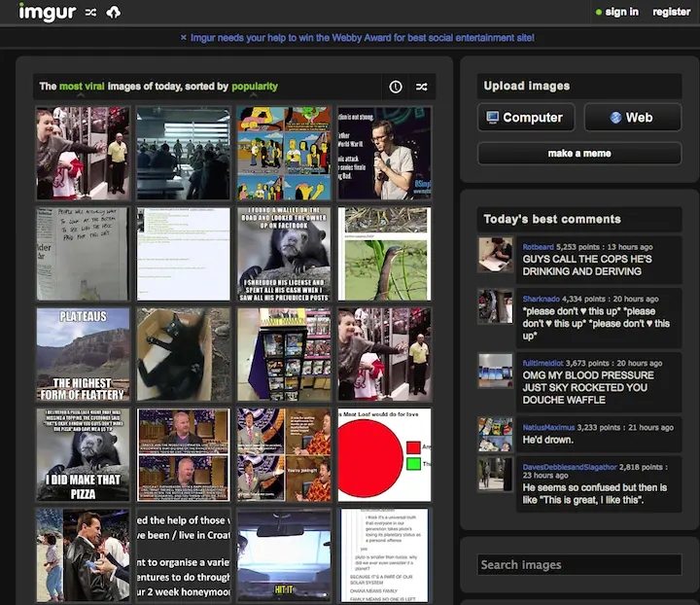This screenshot has width=700, height=605.
Task: Open the 'most viral' gallery dropdown
Action: point(82,87)
